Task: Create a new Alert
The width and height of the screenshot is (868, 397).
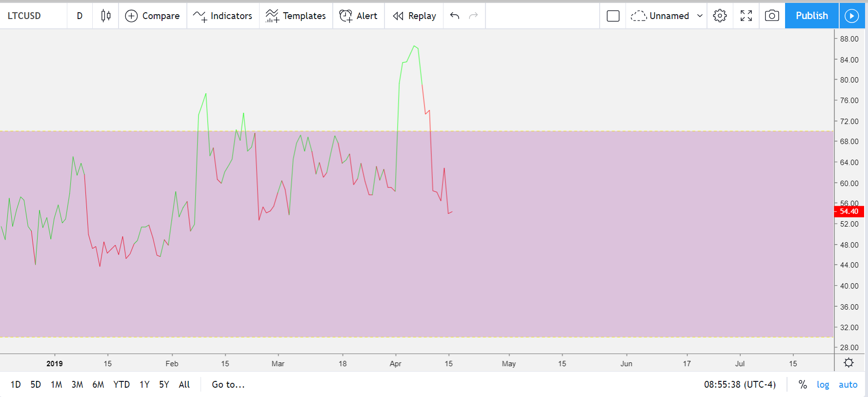Action: point(359,16)
